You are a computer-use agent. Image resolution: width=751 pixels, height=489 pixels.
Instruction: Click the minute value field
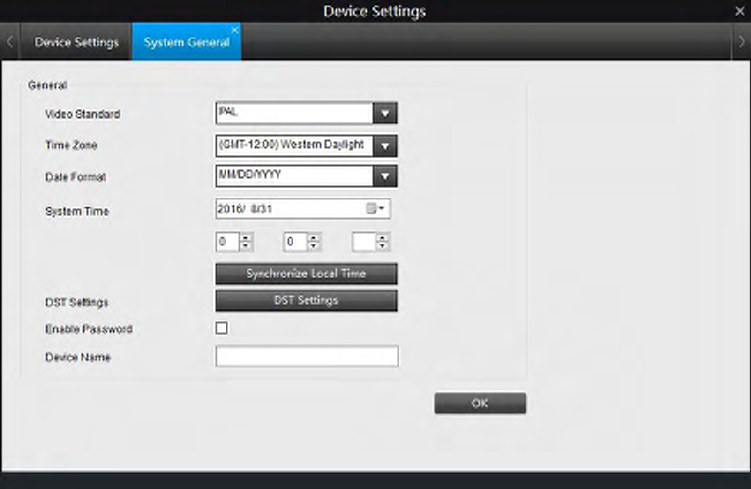pyautogui.click(x=295, y=242)
